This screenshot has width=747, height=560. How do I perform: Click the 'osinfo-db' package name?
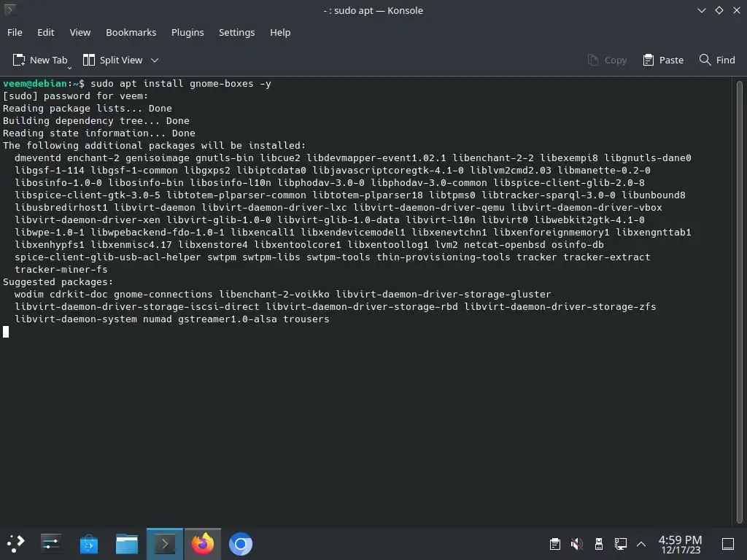coord(578,245)
